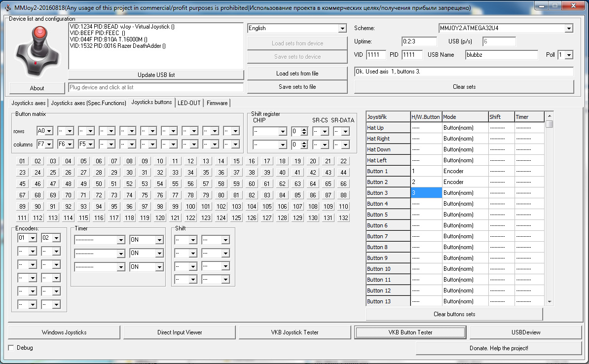Open first Shift register CHIP dropdown

283,132
